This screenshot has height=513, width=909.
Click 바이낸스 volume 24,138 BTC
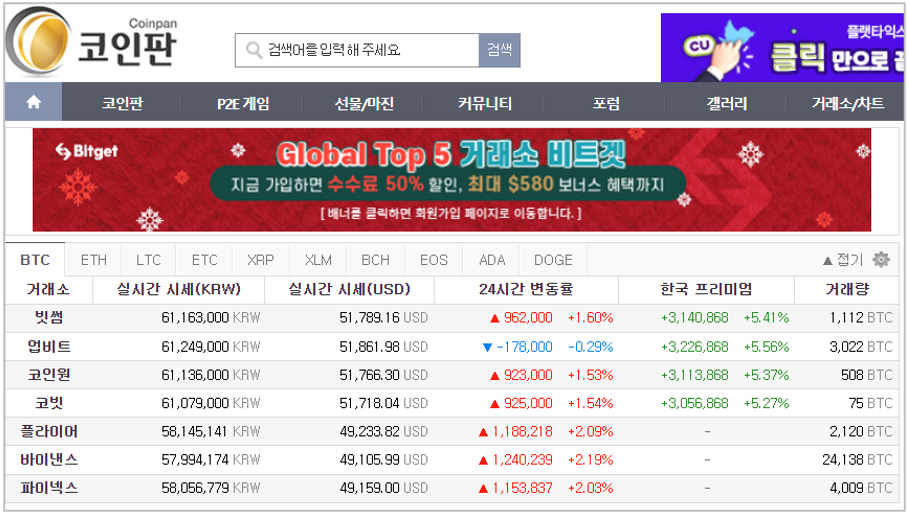(x=857, y=460)
